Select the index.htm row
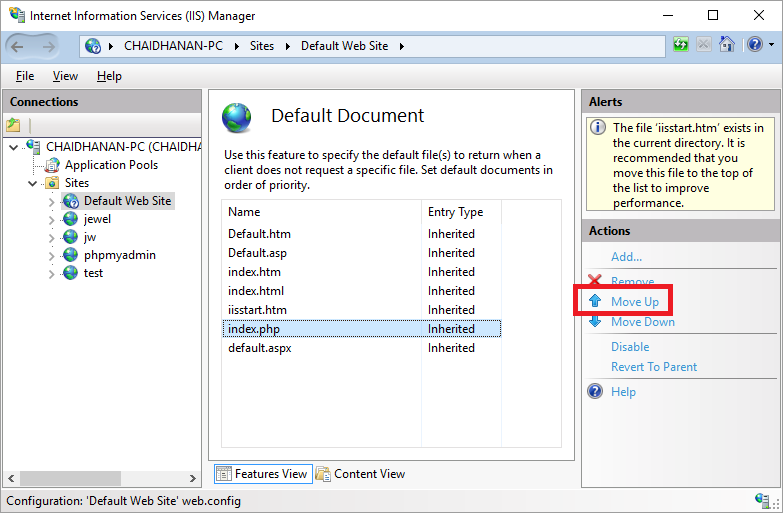 pyautogui.click(x=362, y=272)
